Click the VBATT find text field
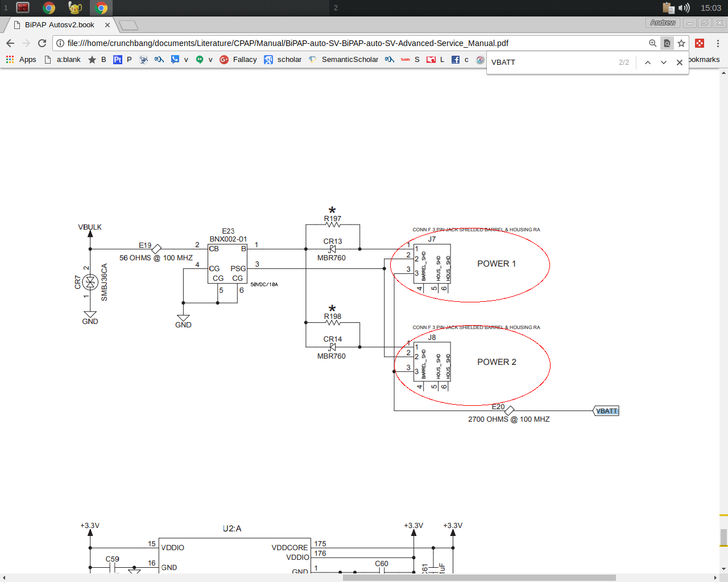Image resolution: width=728 pixels, height=582 pixels. pyautogui.click(x=552, y=63)
